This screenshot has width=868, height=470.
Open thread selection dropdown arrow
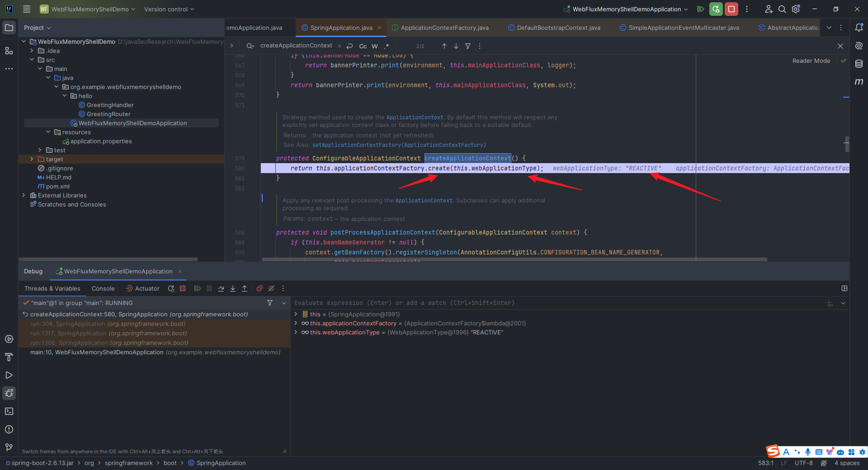pos(284,303)
